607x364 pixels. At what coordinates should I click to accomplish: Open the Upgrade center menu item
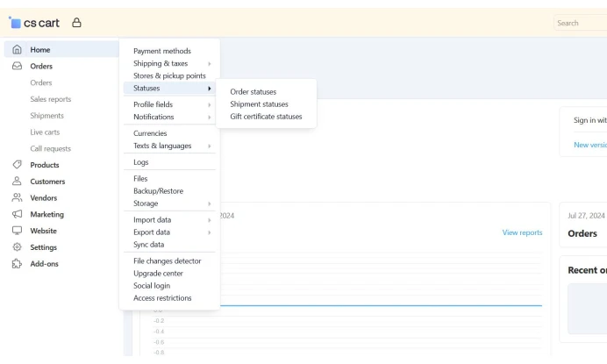(x=158, y=273)
